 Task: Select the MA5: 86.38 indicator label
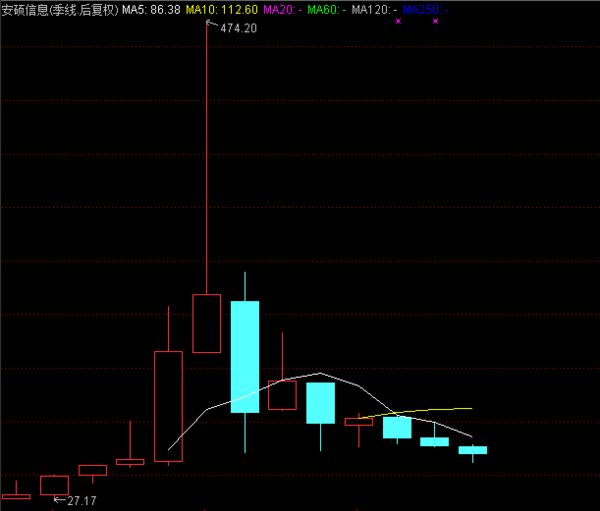pyautogui.click(x=151, y=10)
